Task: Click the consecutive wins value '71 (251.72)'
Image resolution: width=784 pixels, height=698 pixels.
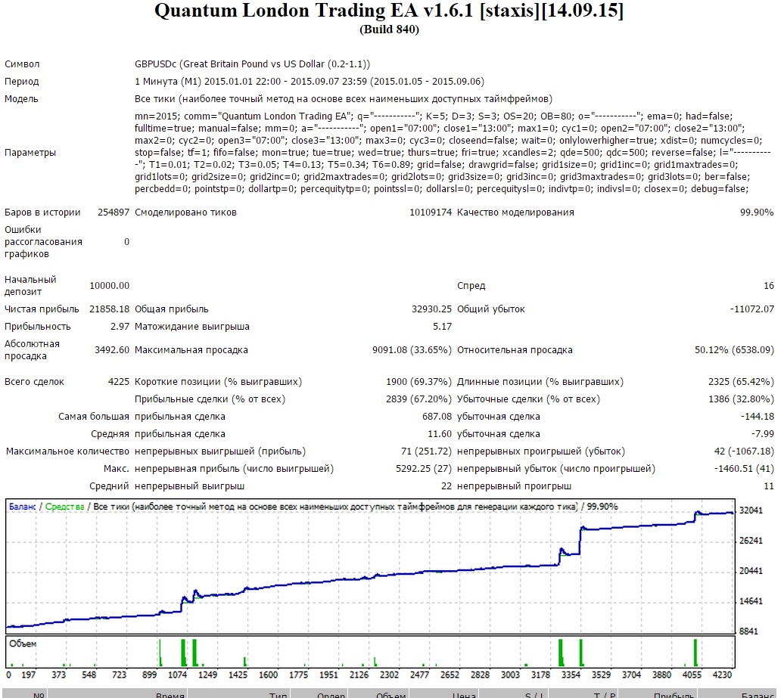Action: (x=427, y=451)
